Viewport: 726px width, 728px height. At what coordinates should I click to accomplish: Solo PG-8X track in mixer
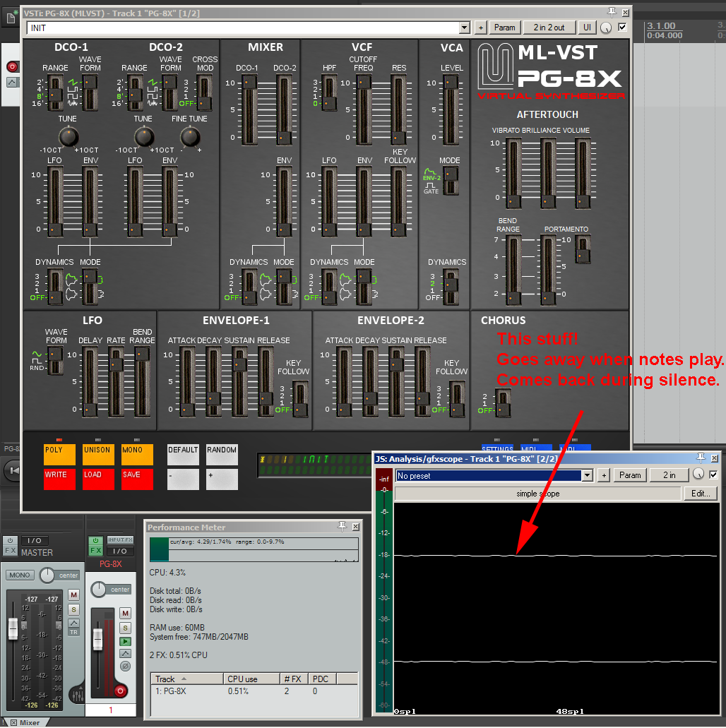pos(126,628)
